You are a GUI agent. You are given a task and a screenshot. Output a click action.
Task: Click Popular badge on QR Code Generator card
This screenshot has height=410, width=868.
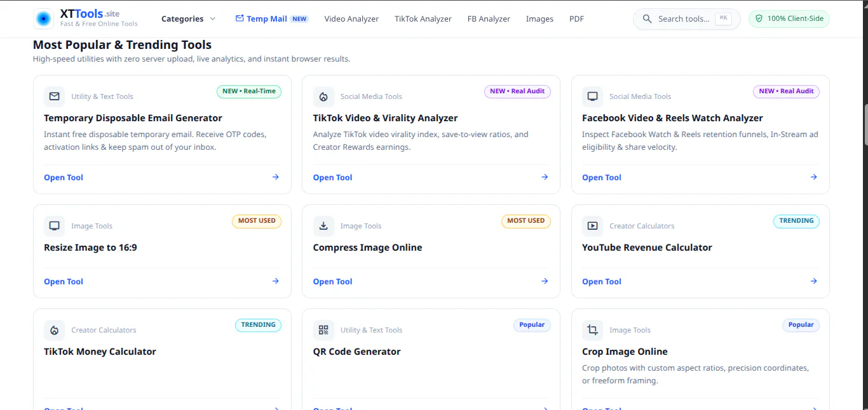point(532,325)
